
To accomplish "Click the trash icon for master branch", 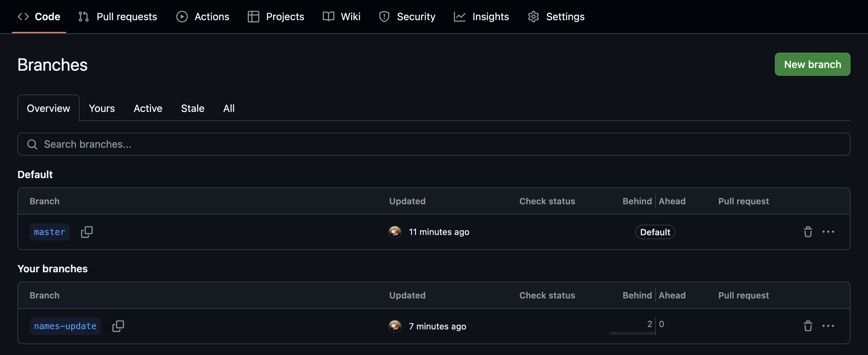I will [x=808, y=232].
